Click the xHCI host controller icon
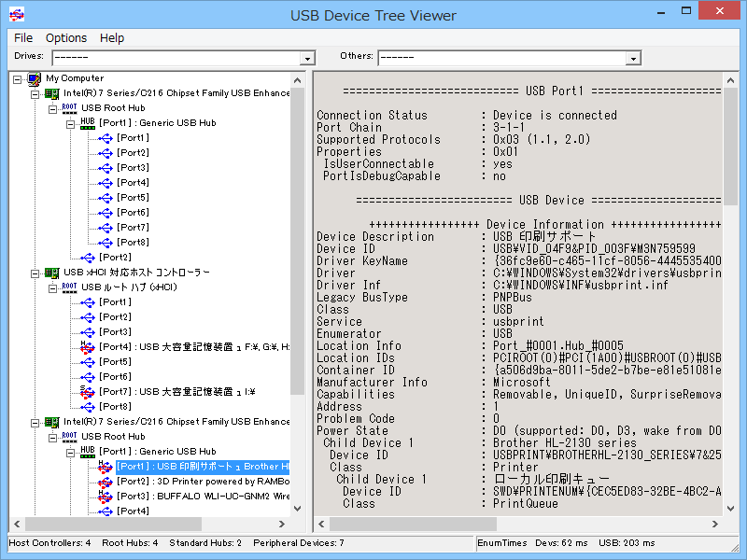 click(x=53, y=271)
